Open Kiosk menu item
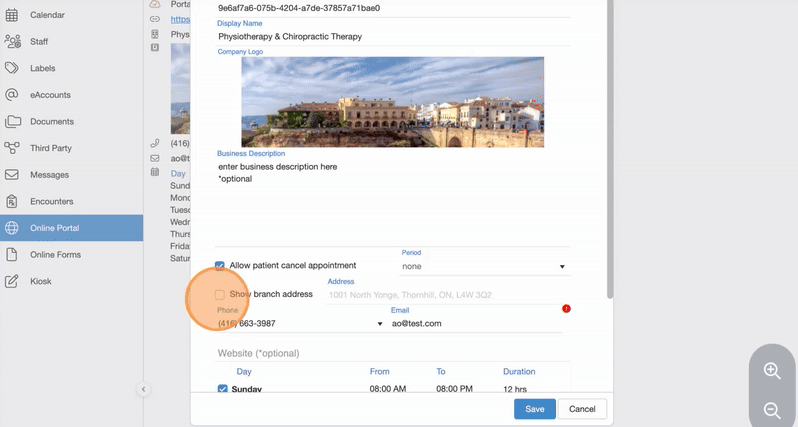This screenshot has width=798, height=427. [41, 281]
